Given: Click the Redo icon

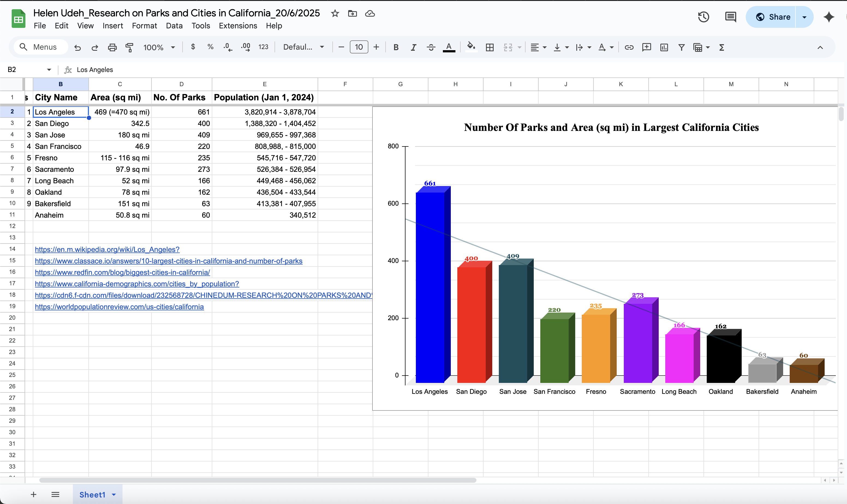Looking at the screenshot, I should pos(95,47).
